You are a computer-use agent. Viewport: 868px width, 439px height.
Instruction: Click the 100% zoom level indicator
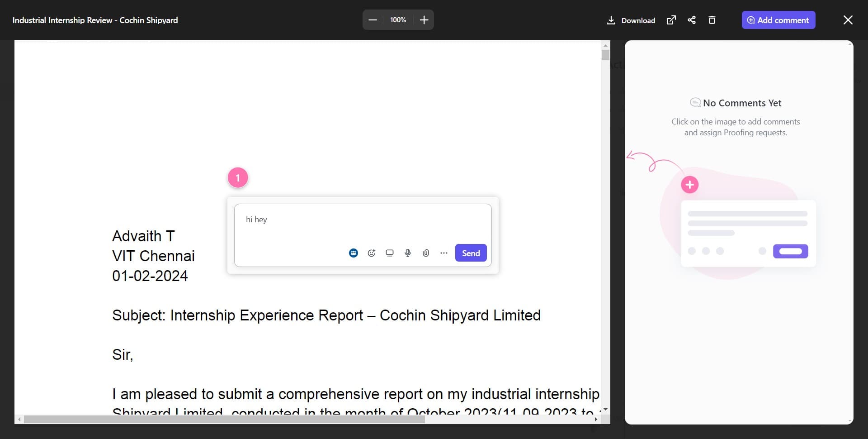pos(398,20)
